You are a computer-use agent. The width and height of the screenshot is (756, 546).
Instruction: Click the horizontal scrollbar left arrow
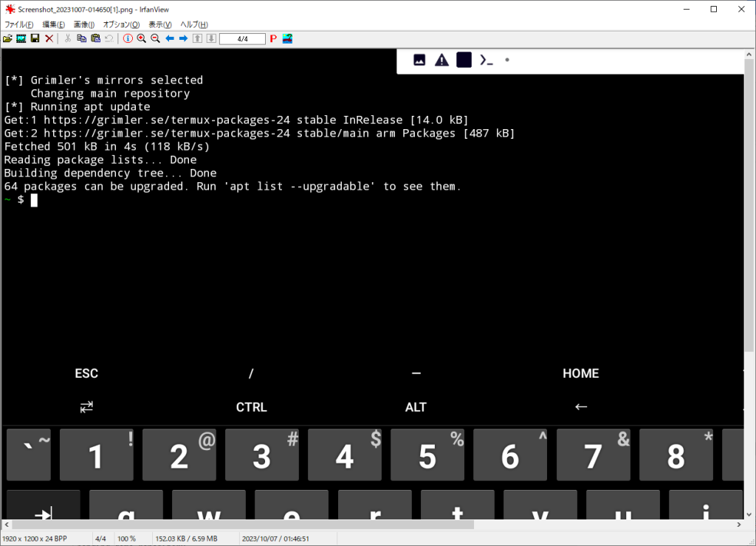pos(7,525)
